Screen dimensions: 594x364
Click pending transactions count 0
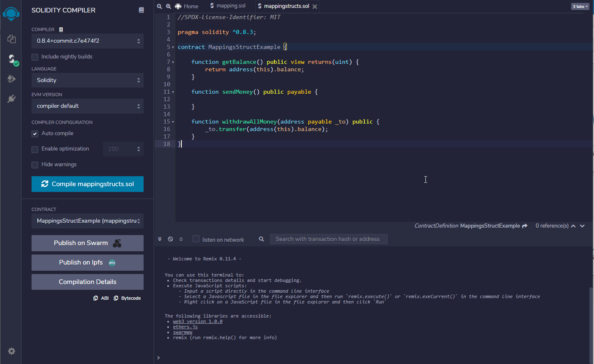[181, 239]
